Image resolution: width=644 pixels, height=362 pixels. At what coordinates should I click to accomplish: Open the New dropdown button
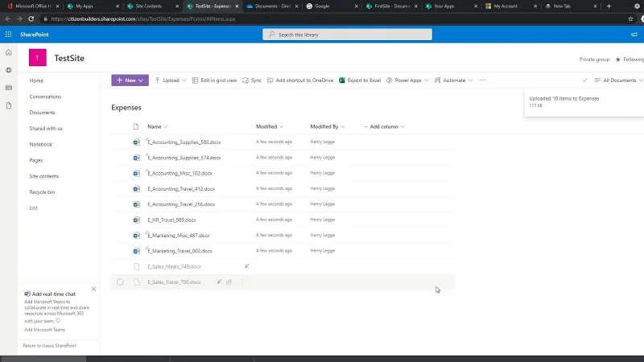pyautogui.click(x=130, y=80)
